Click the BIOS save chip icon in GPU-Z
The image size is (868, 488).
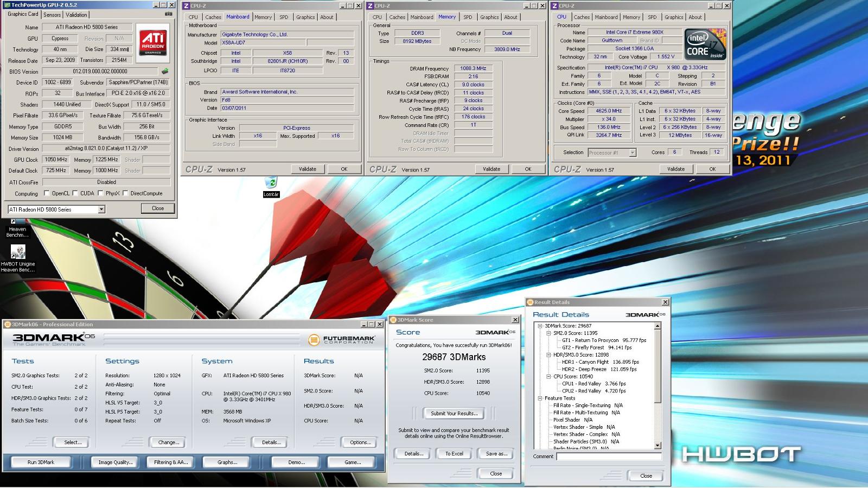[165, 71]
